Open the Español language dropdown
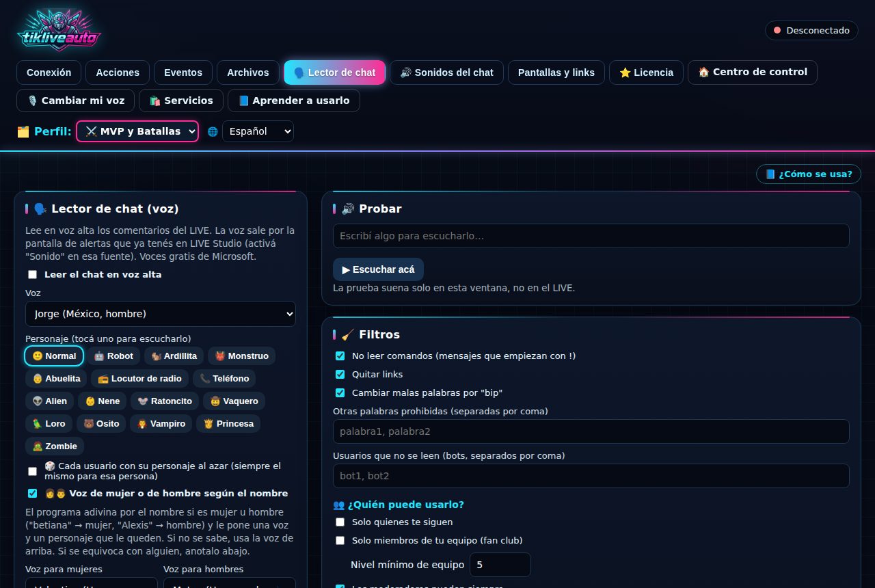Viewport: 875px width, 588px height. point(258,131)
